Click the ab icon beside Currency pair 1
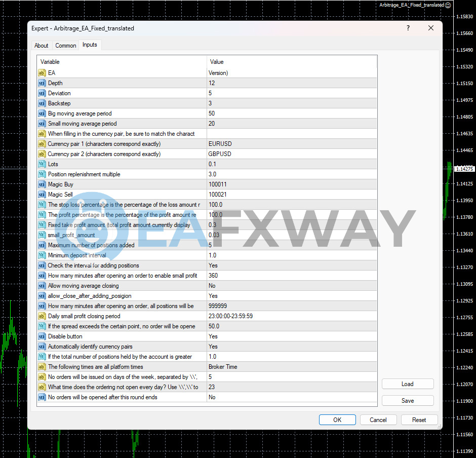The height and width of the screenshot is (458, 476). click(42, 144)
